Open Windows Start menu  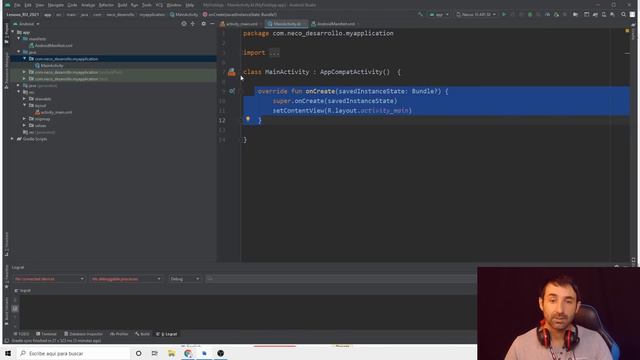(8, 353)
